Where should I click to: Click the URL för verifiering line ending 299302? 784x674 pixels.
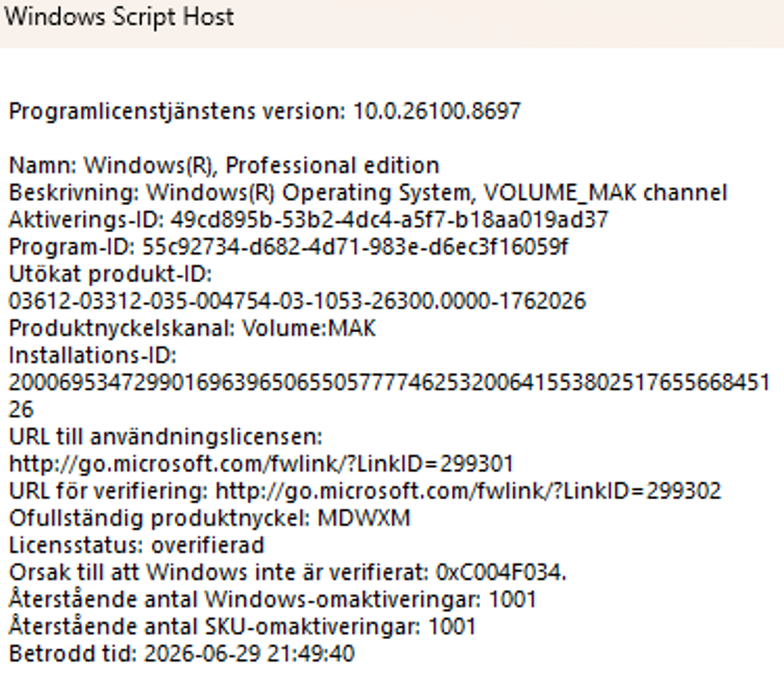[365, 491]
